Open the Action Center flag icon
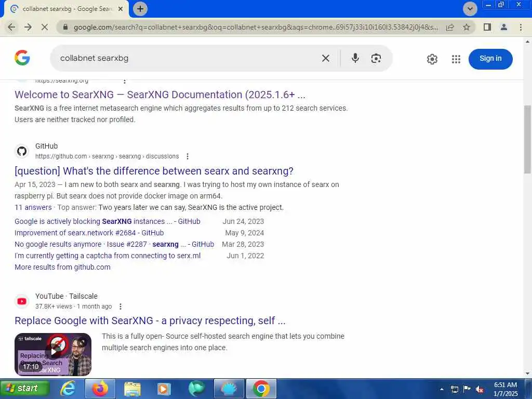The height and width of the screenshot is (399, 532). coord(467,389)
